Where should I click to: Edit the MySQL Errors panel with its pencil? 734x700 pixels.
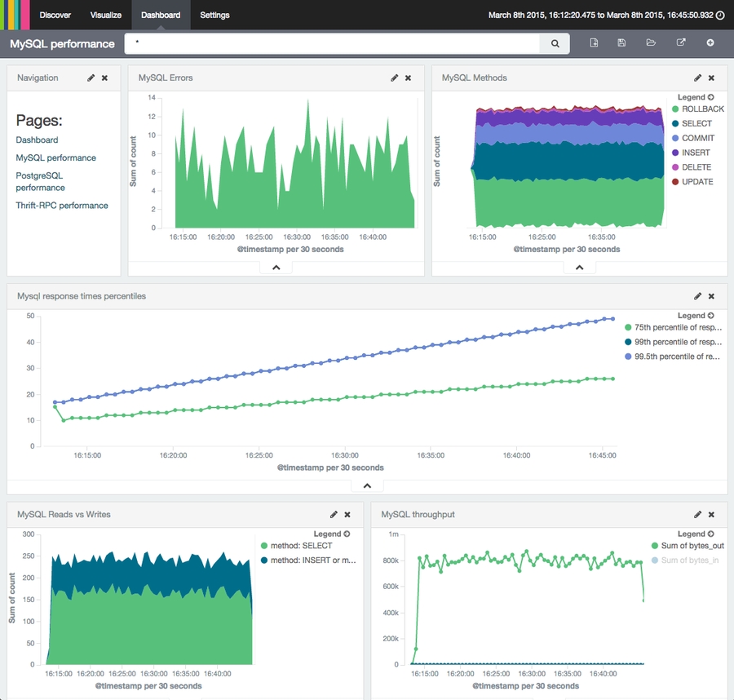pos(396,78)
